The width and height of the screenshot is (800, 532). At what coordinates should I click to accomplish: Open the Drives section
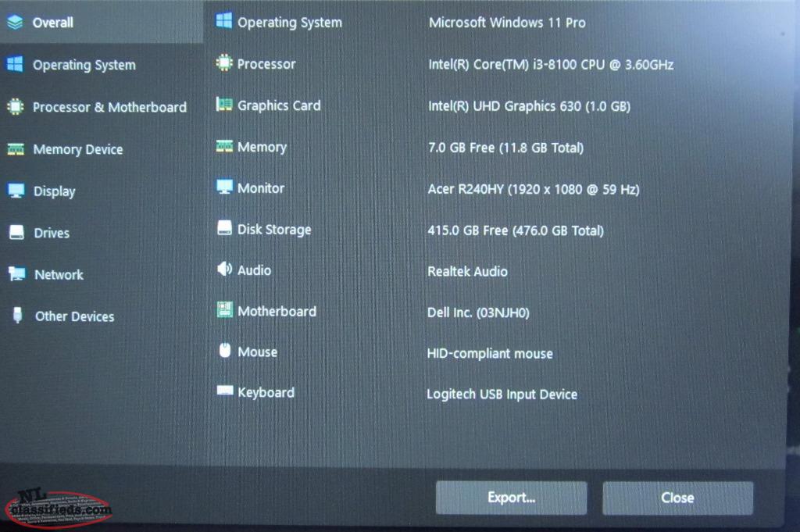pos(102,233)
